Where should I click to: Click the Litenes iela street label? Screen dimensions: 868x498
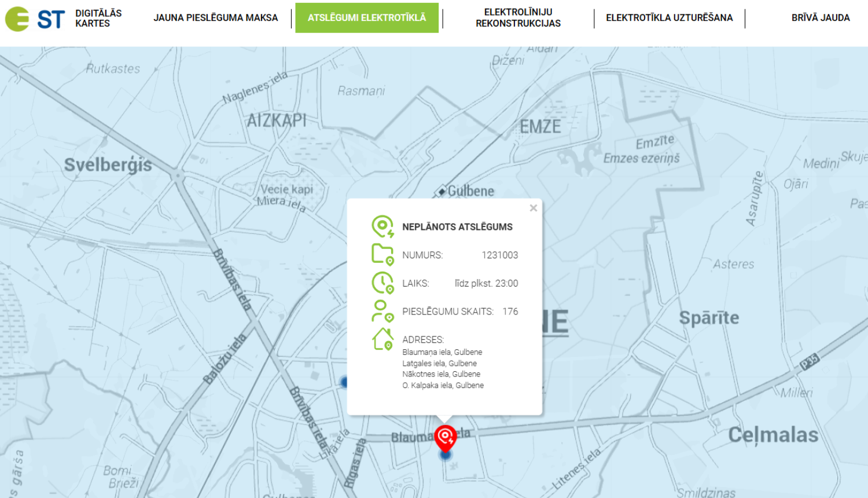576,470
